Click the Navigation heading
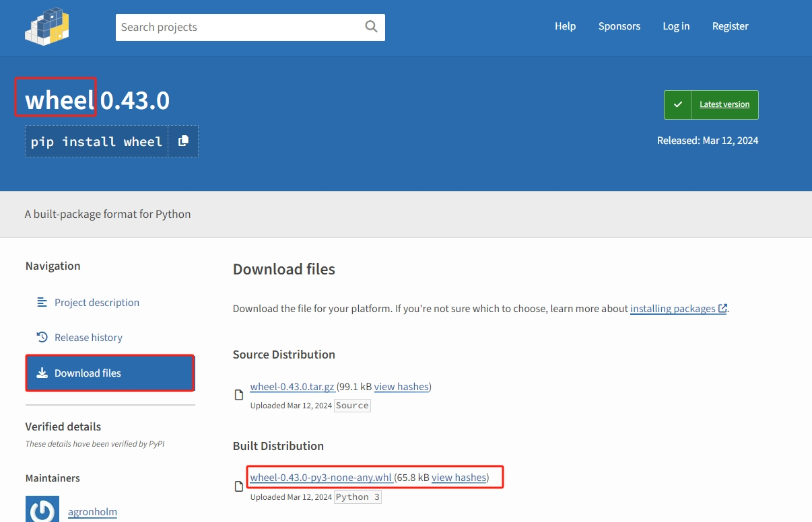The height and width of the screenshot is (522, 812). click(53, 266)
